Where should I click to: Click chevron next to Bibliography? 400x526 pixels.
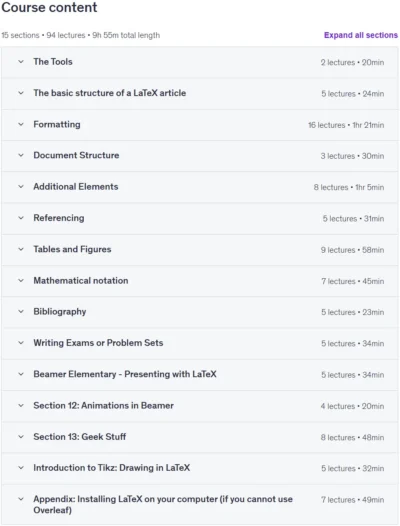[21, 312]
